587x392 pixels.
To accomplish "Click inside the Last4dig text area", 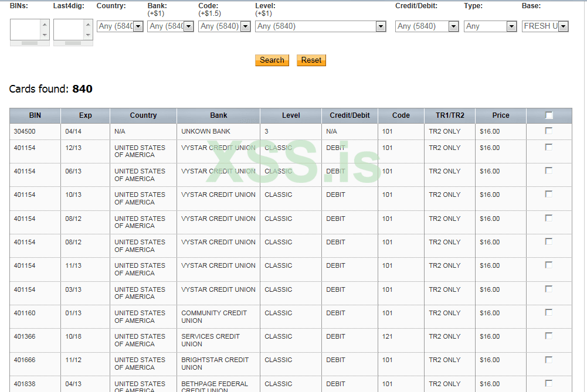I will pyautogui.click(x=69, y=29).
